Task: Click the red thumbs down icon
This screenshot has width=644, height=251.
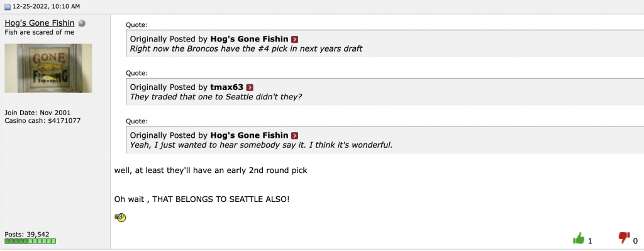Action: click(x=624, y=238)
